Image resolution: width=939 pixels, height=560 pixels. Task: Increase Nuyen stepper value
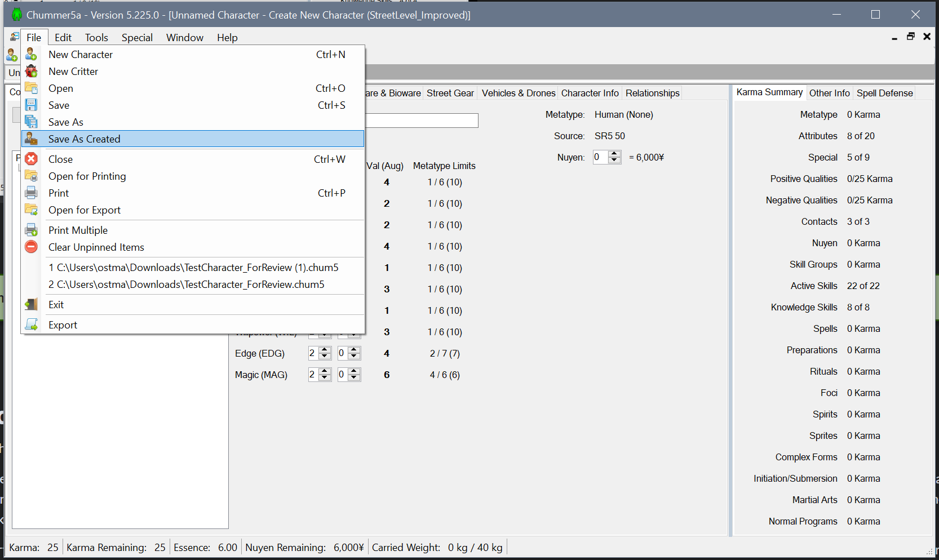pos(615,154)
